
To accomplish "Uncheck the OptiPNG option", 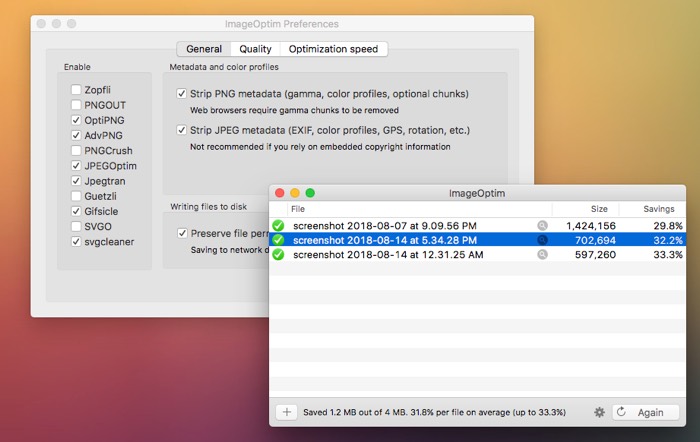I will 76,120.
